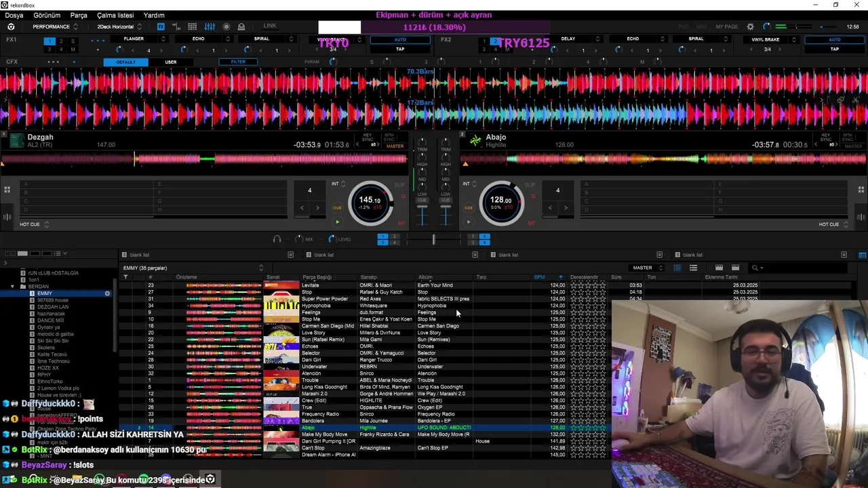Click the lighting mode icon beside record
868x488 pixels.
(x=241, y=26)
